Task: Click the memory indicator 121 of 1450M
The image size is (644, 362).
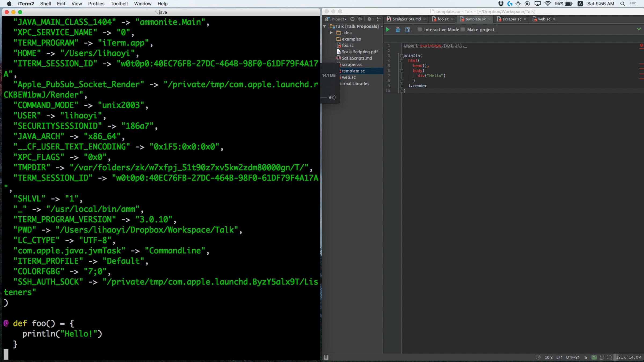Action: [628, 357]
